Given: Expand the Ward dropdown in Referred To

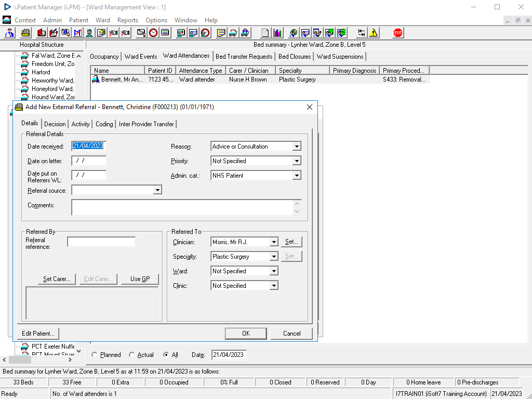Looking at the screenshot, I should click(x=274, y=271).
